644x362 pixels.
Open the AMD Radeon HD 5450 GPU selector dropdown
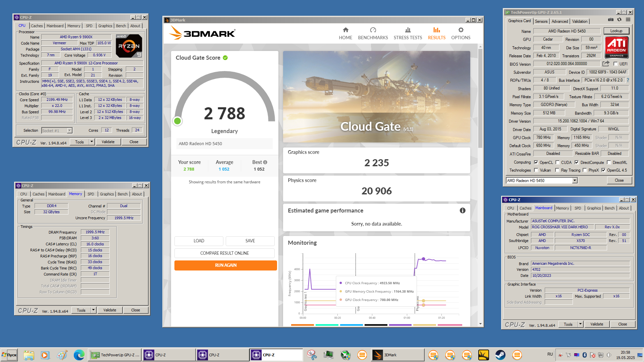point(575,180)
